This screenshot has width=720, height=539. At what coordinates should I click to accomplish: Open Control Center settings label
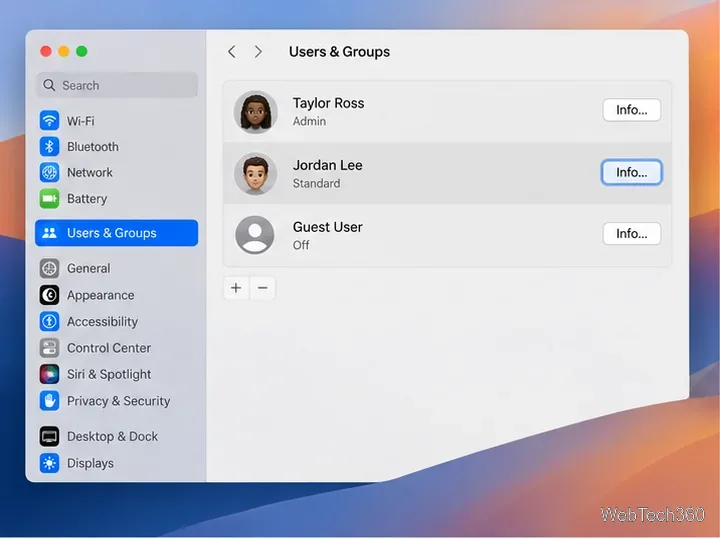click(x=109, y=348)
